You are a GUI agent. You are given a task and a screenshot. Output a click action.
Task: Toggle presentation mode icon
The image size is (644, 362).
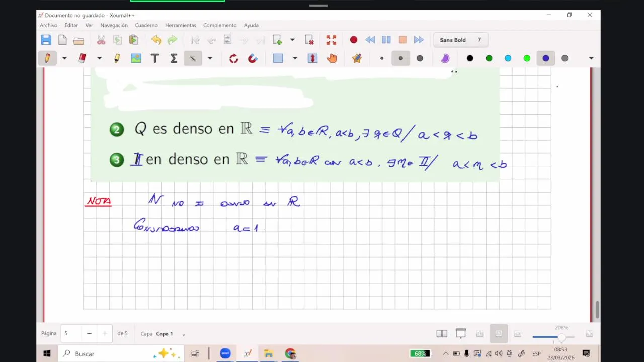pos(461,334)
